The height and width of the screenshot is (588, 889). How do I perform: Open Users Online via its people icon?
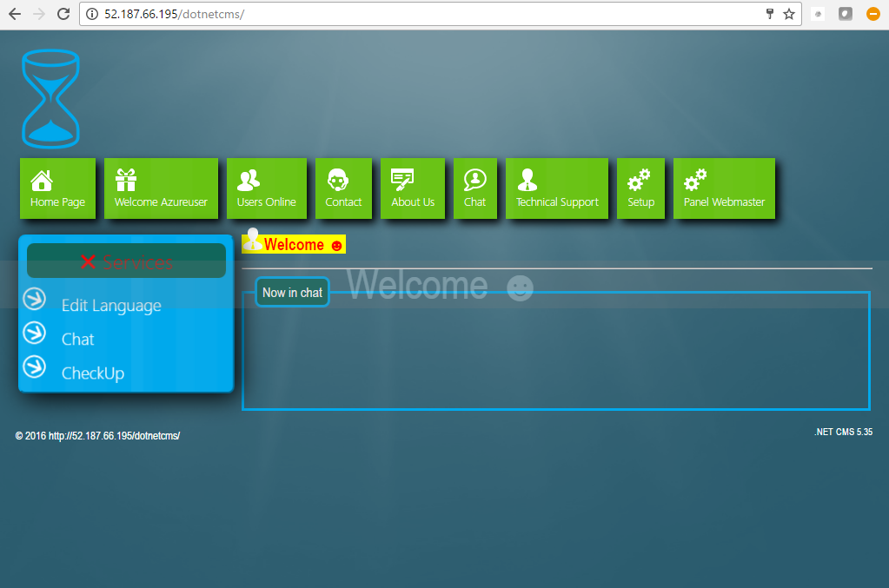click(248, 180)
